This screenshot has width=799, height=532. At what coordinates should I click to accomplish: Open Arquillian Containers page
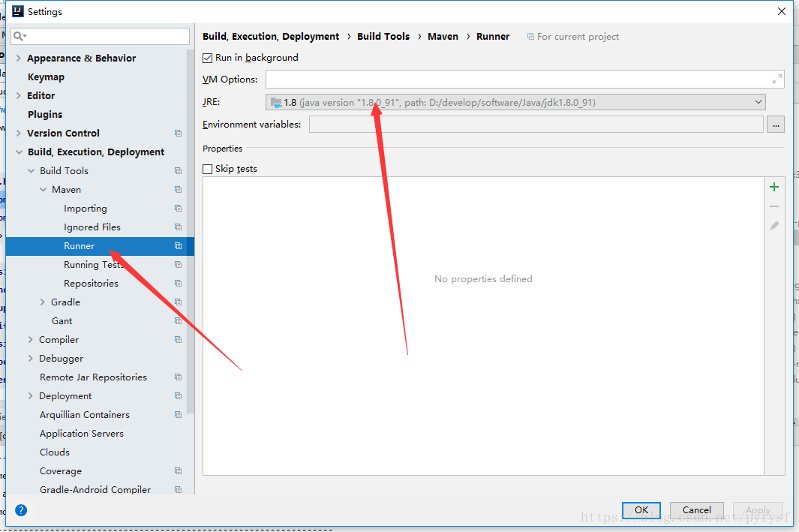85,415
